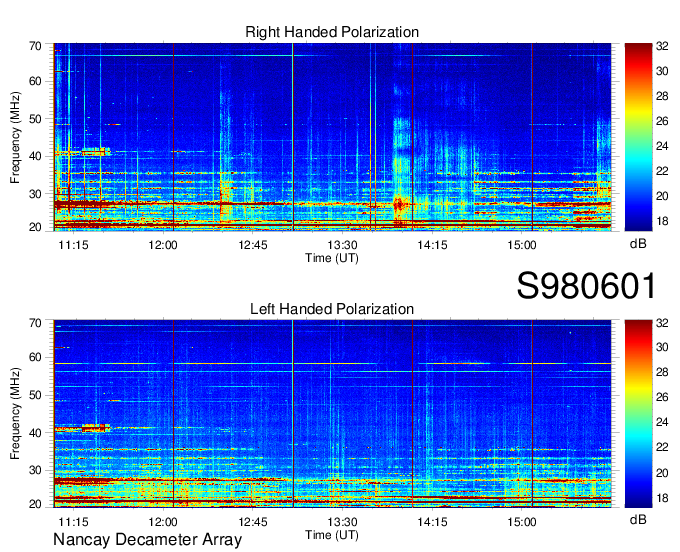Click the 32 value on upper colorbar

click(662, 46)
